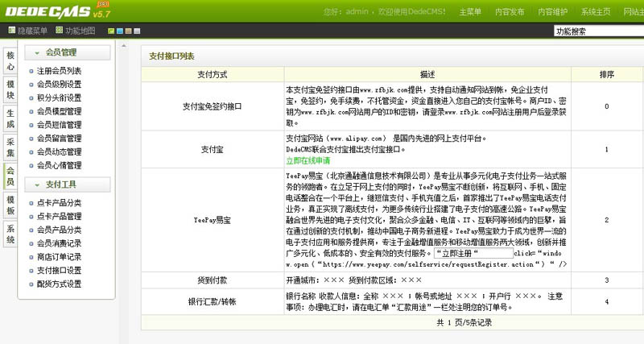Open 配货方式设置 in sidebar
Viewport: 644px width, 344px height.
tap(59, 284)
